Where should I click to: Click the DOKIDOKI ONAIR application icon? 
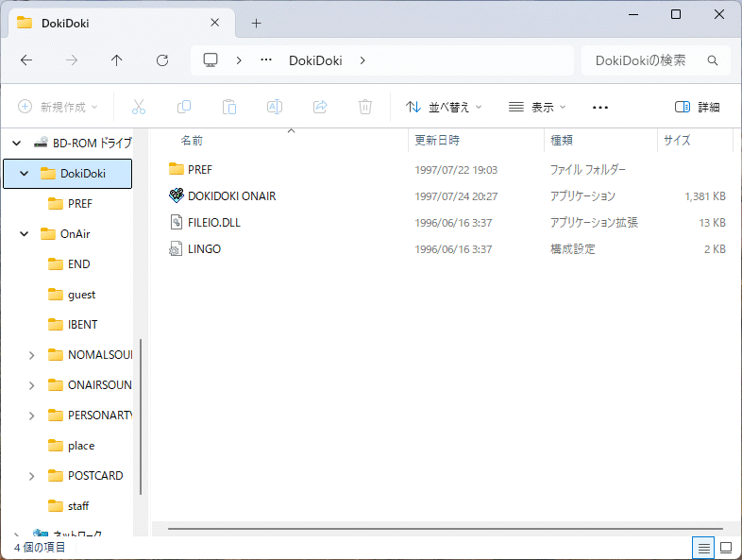176,195
